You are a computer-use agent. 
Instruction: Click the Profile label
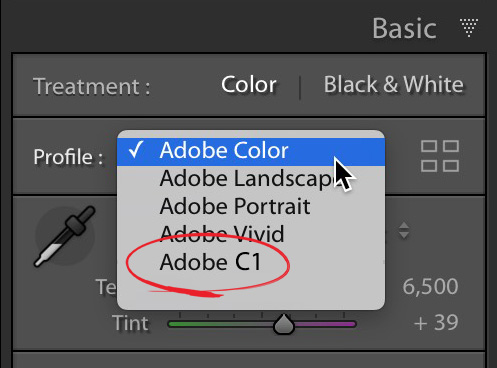68,157
